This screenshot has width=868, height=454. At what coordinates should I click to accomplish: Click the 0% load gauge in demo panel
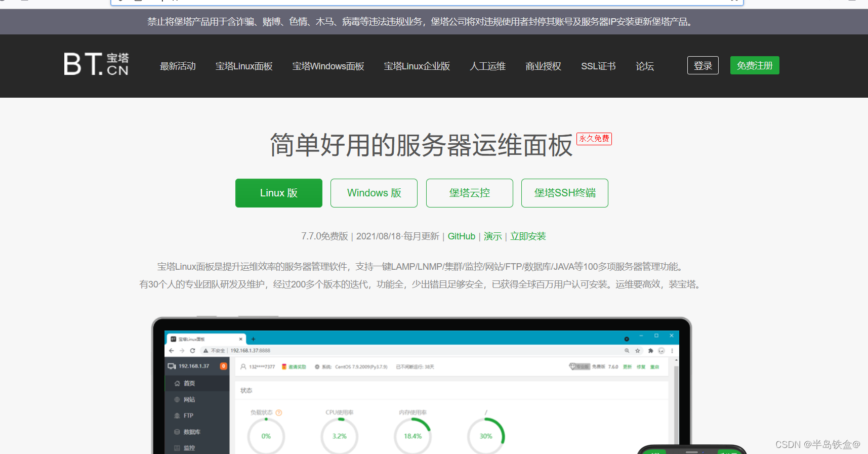click(266, 436)
